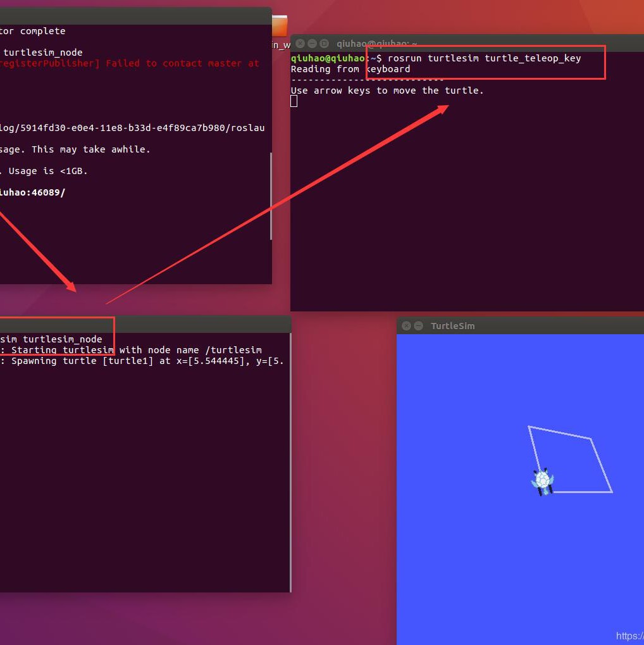Screen dimensions: 644x645
Task: Click the 'Usage is <1GB.' line
Action: [44, 171]
